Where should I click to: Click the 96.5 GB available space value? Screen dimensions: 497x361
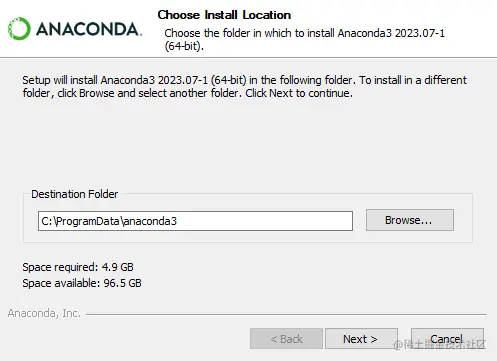coord(122,283)
